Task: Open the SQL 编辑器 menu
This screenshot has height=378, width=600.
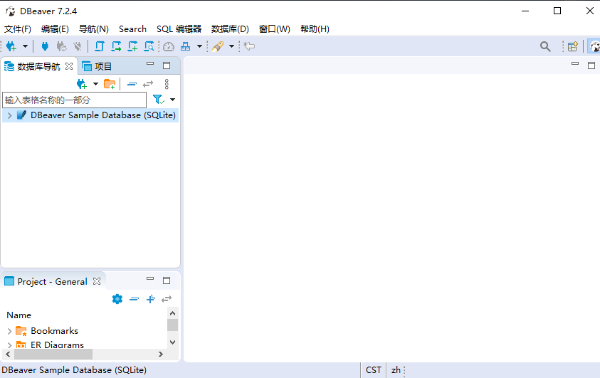Action: (179, 29)
